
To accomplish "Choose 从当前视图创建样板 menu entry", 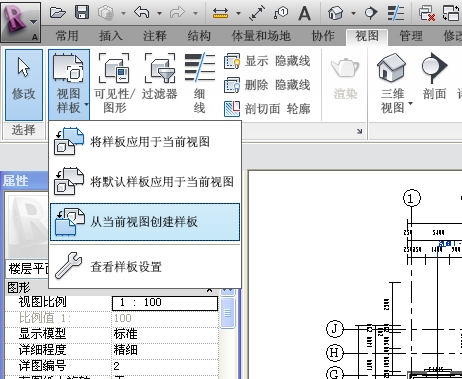I will tap(145, 222).
